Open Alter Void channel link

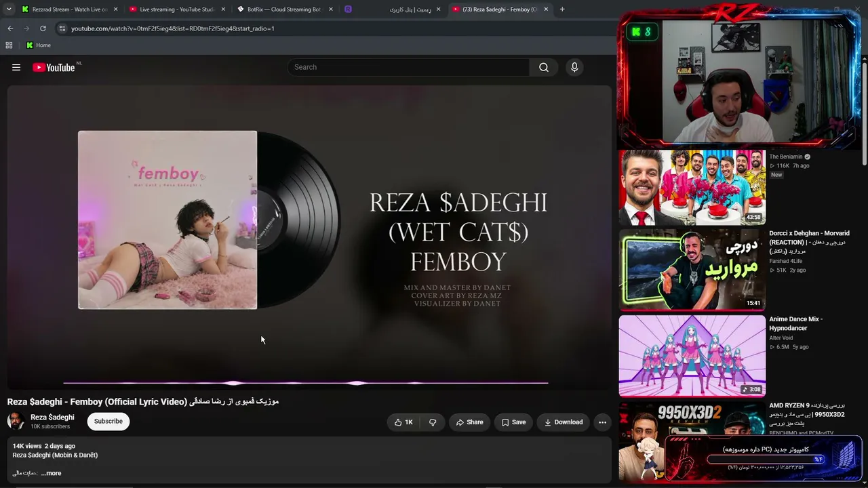781,338
